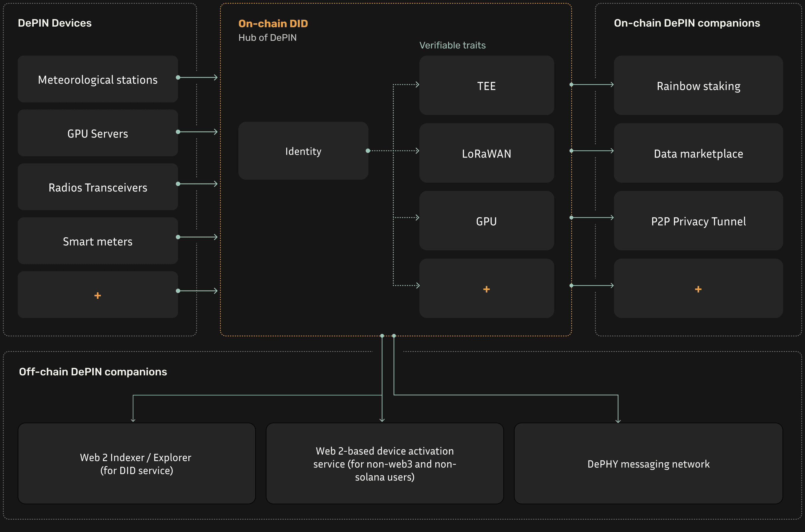Screen dimensions: 805x532
Task: Click the plus icon under the GPU trait
Action: pyautogui.click(x=486, y=289)
